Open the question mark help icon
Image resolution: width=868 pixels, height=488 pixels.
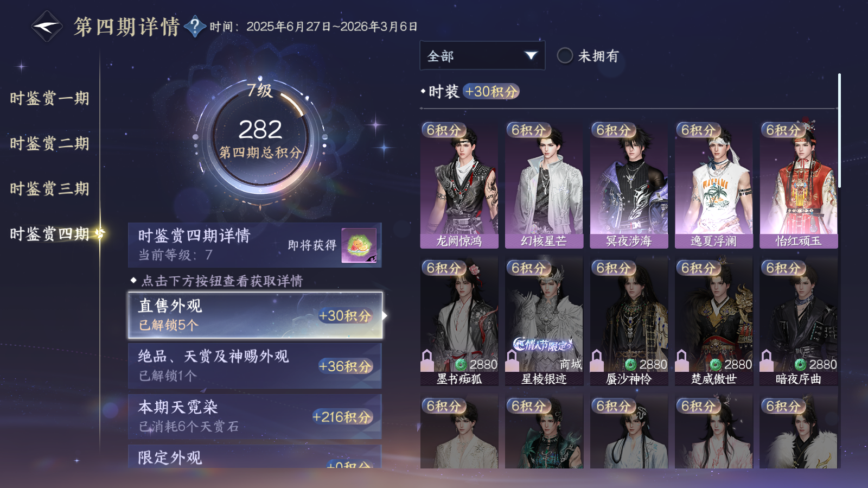(x=195, y=26)
